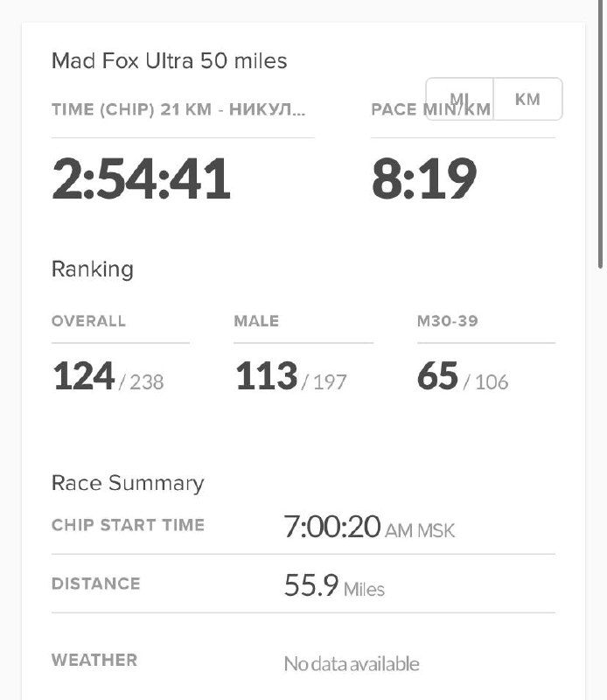Click the weather No data available text

tap(352, 664)
